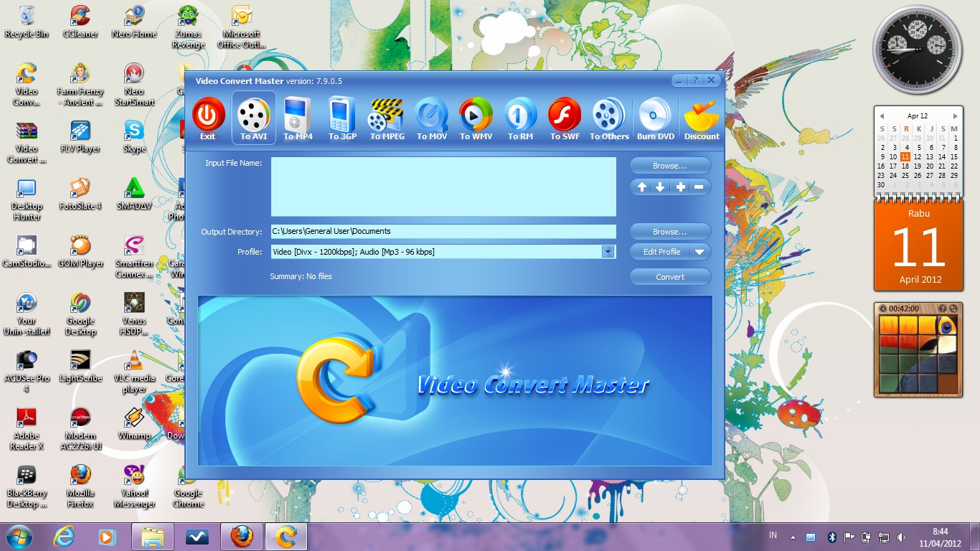Screen dimensions: 980x551
Task: Switch to the To WMV converter
Action: (475, 118)
